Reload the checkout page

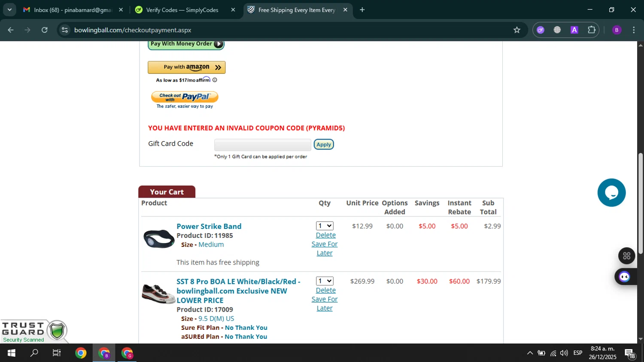coord(45,30)
